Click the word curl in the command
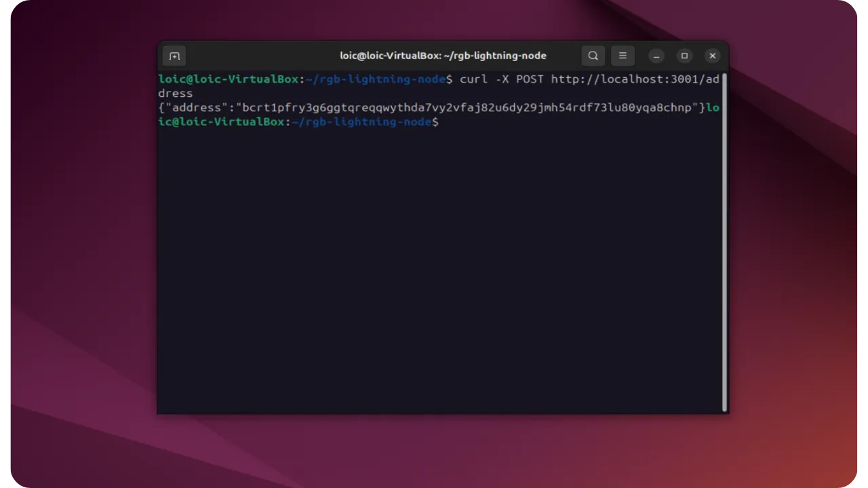 point(473,79)
